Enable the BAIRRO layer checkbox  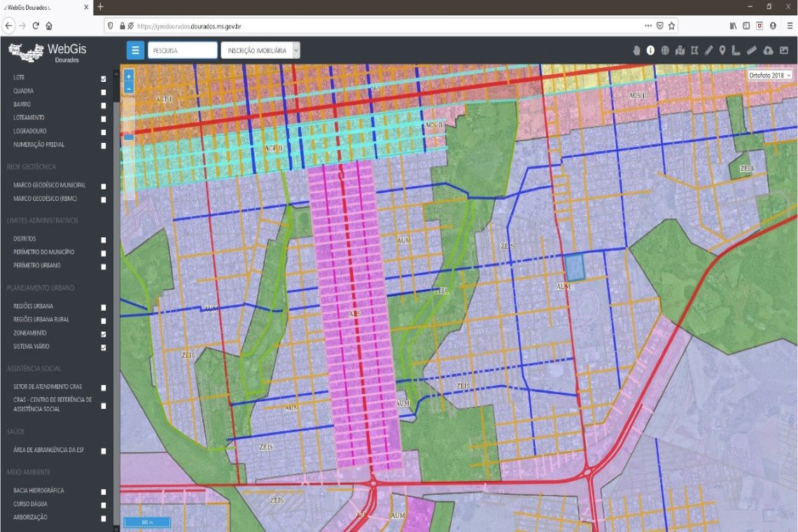(x=104, y=105)
